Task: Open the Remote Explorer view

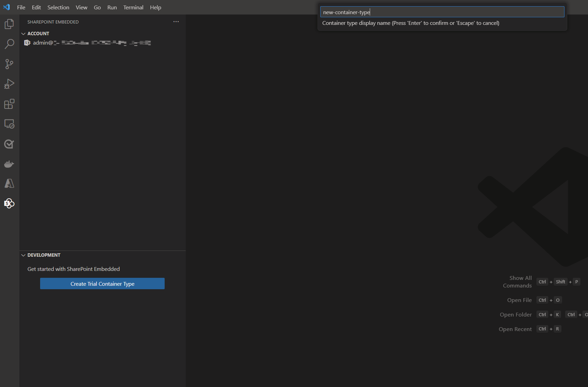Action: click(x=9, y=124)
